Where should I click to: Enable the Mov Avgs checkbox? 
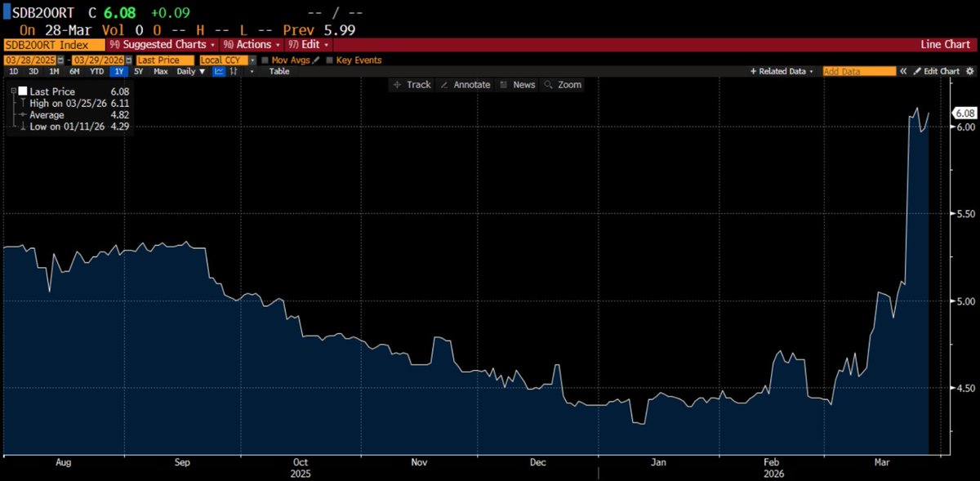coord(265,60)
